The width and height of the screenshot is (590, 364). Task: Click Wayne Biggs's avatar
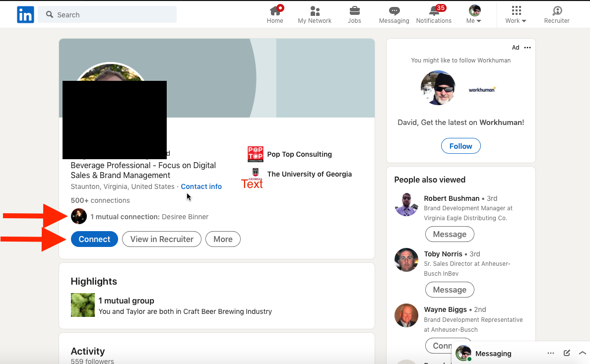click(406, 315)
